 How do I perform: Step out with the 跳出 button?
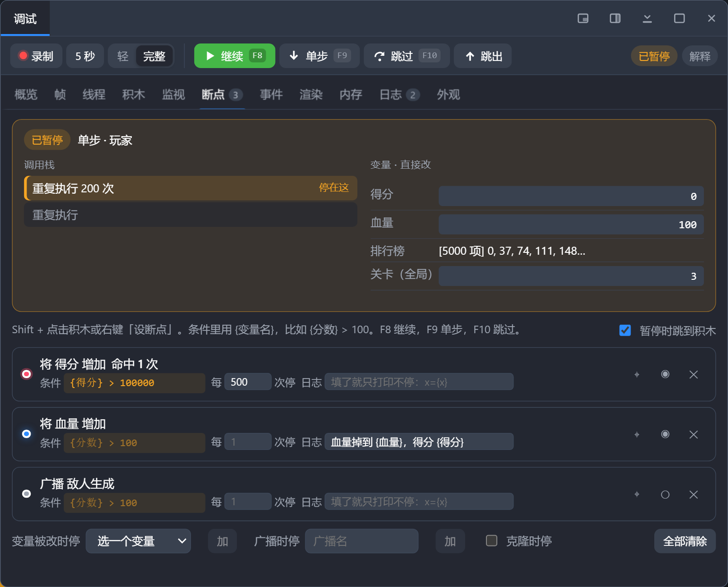pos(483,56)
